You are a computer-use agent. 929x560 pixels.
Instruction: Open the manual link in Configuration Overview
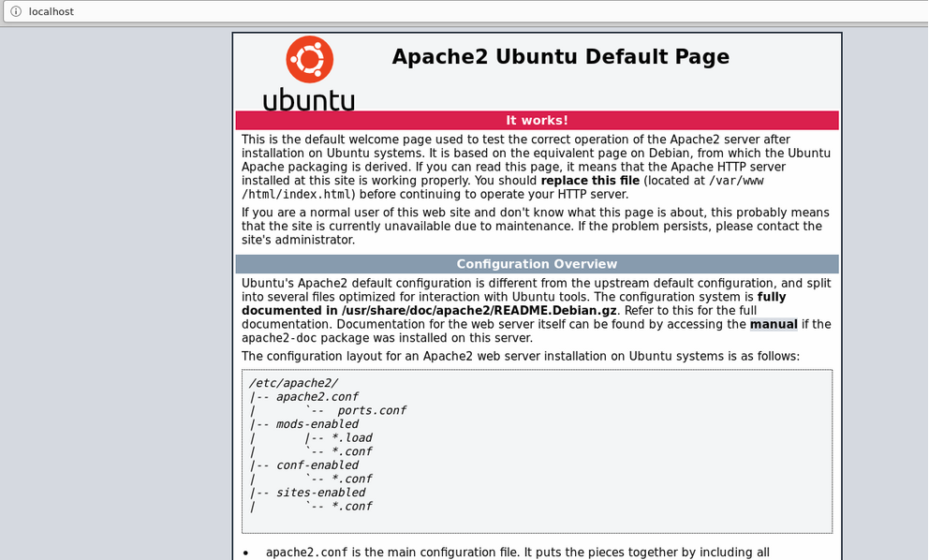774,324
